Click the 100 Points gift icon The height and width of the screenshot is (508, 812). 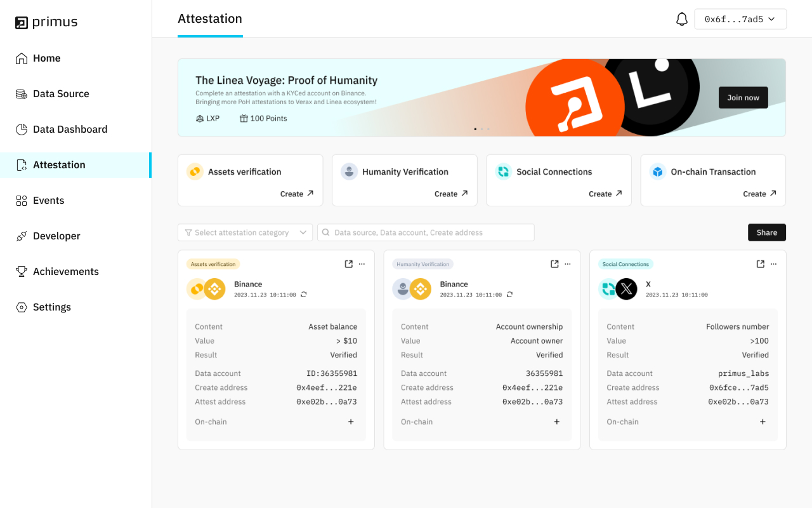tap(244, 118)
